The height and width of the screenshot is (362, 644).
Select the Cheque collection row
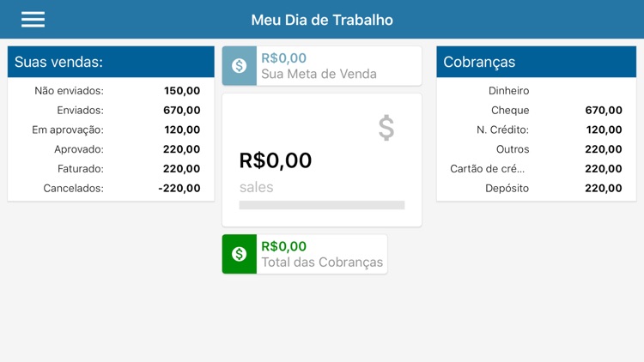(x=536, y=110)
